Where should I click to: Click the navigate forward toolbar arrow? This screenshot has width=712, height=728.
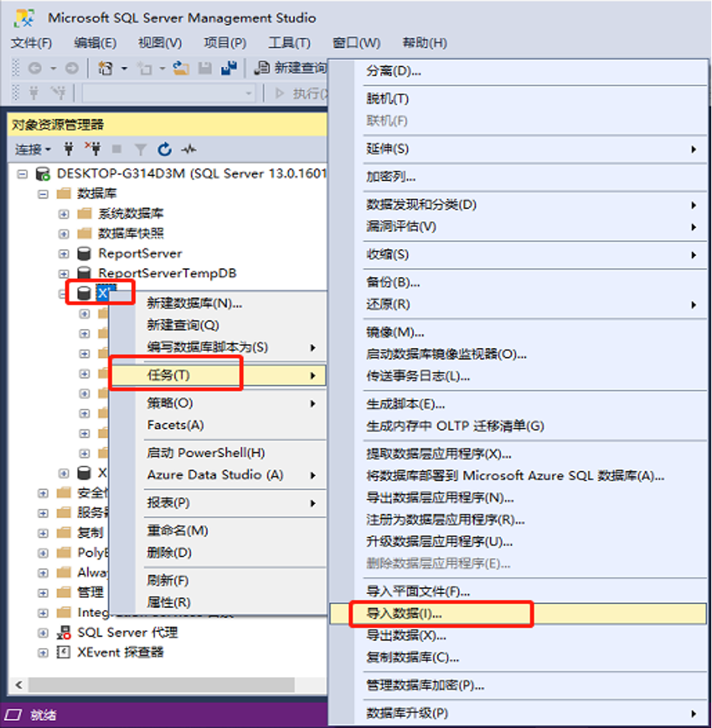pyautogui.click(x=72, y=69)
